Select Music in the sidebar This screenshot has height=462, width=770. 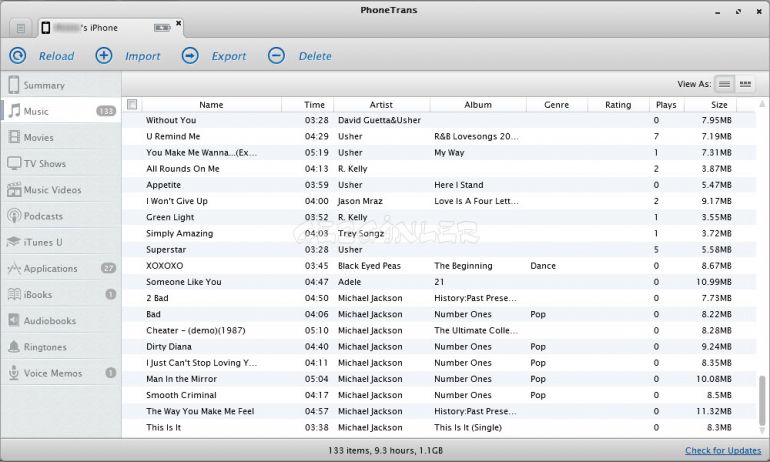pos(61,111)
